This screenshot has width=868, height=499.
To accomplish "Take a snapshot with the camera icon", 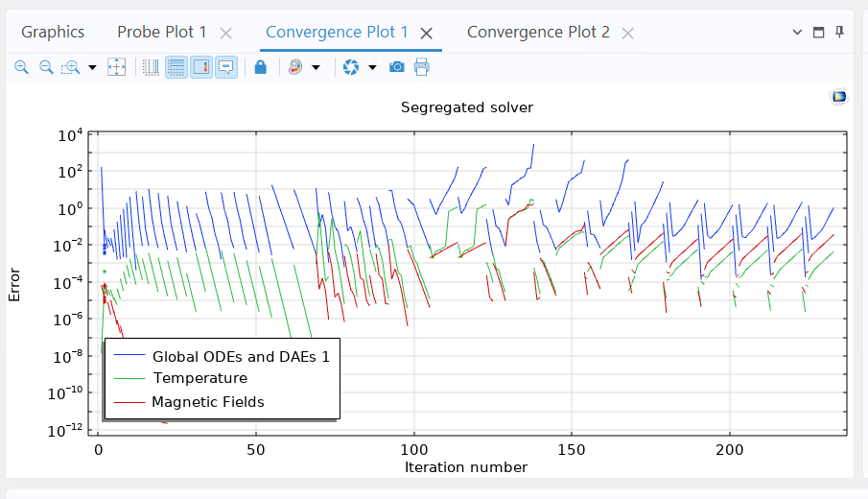I will click(396, 67).
